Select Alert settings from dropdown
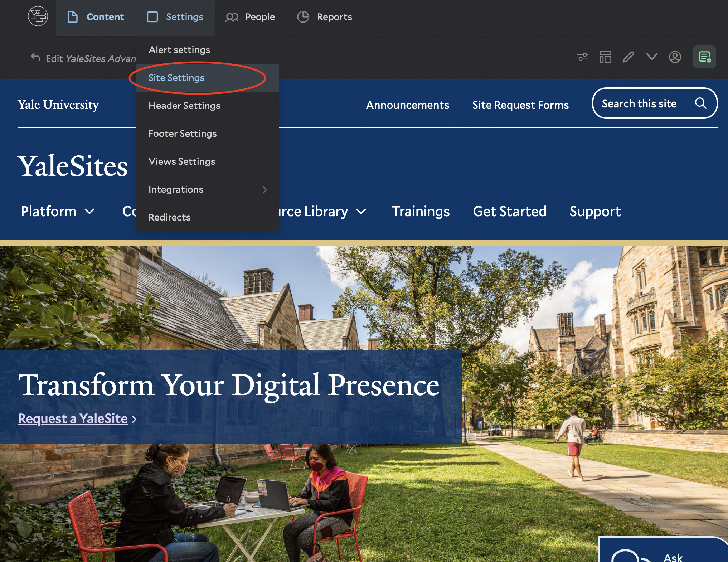The height and width of the screenshot is (562, 728). coord(208,50)
